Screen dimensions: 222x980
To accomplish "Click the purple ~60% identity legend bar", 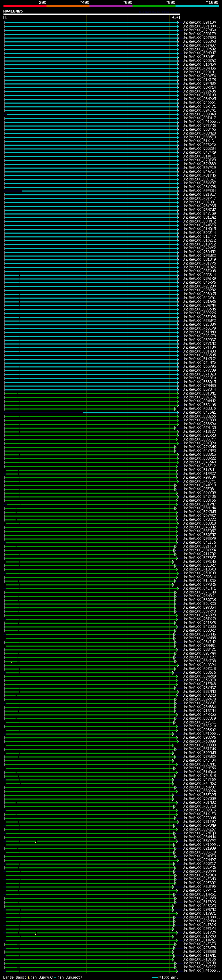I will click(111, 6).
